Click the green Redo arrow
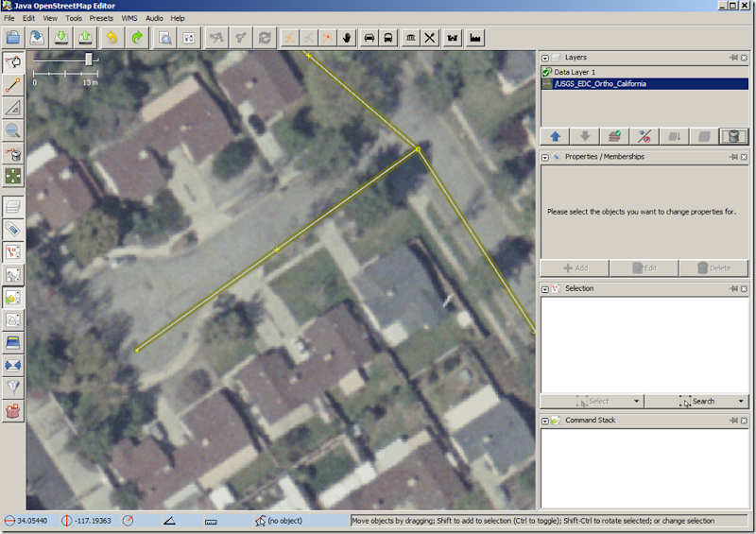 pyautogui.click(x=138, y=38)
